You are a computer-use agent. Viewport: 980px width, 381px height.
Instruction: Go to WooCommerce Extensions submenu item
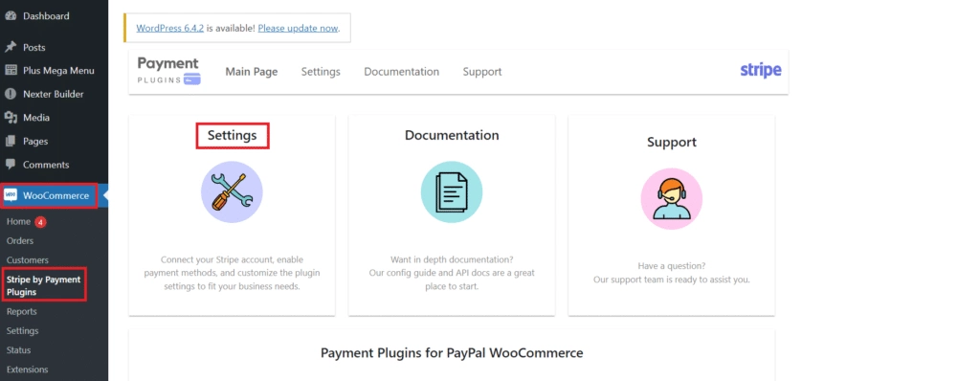[27, 370]
